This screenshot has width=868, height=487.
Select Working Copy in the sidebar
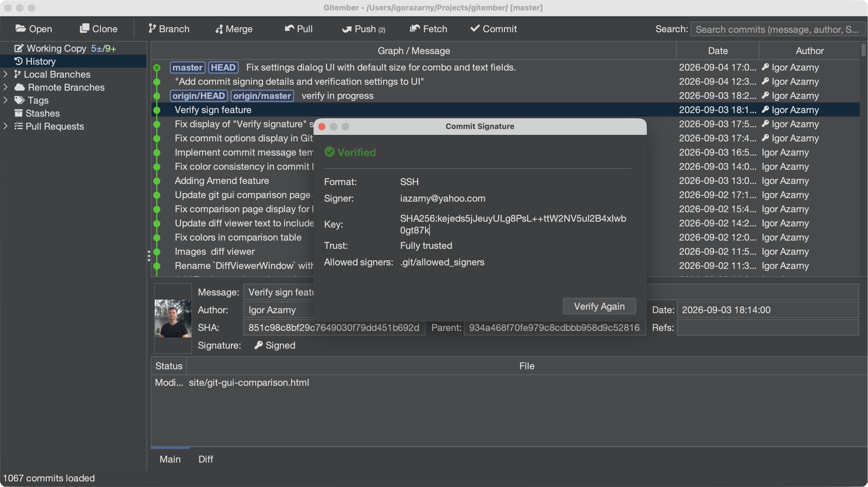(x=73, y=48)
